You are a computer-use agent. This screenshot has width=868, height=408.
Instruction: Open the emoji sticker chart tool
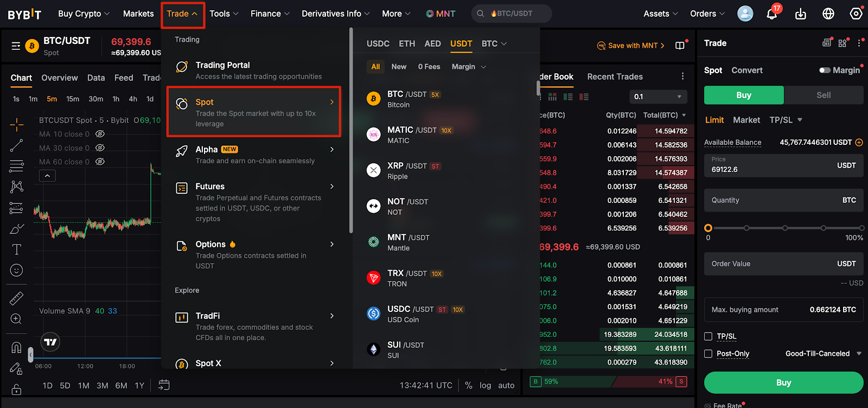[x=16, y=270]
